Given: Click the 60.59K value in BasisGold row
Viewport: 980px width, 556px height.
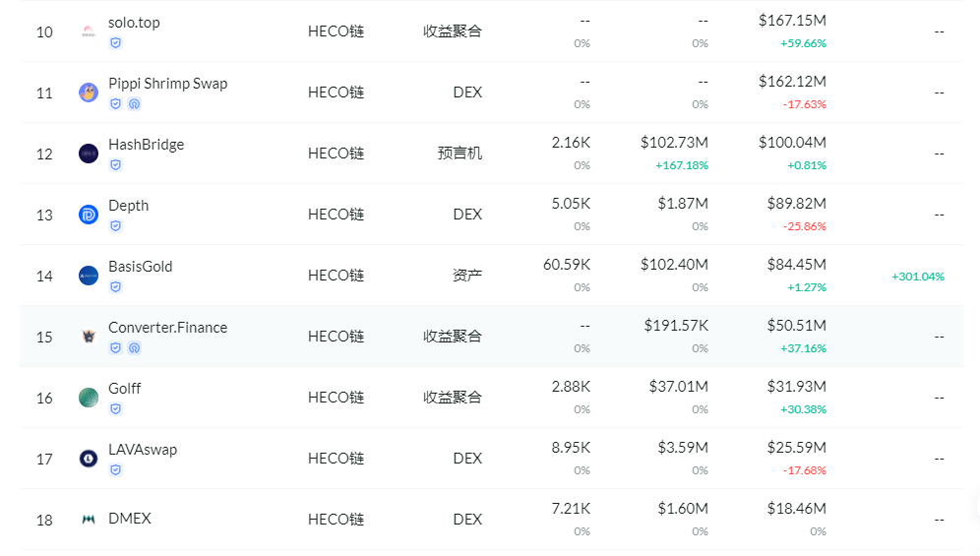Looking at the screenshot, I should coord(566,265).
